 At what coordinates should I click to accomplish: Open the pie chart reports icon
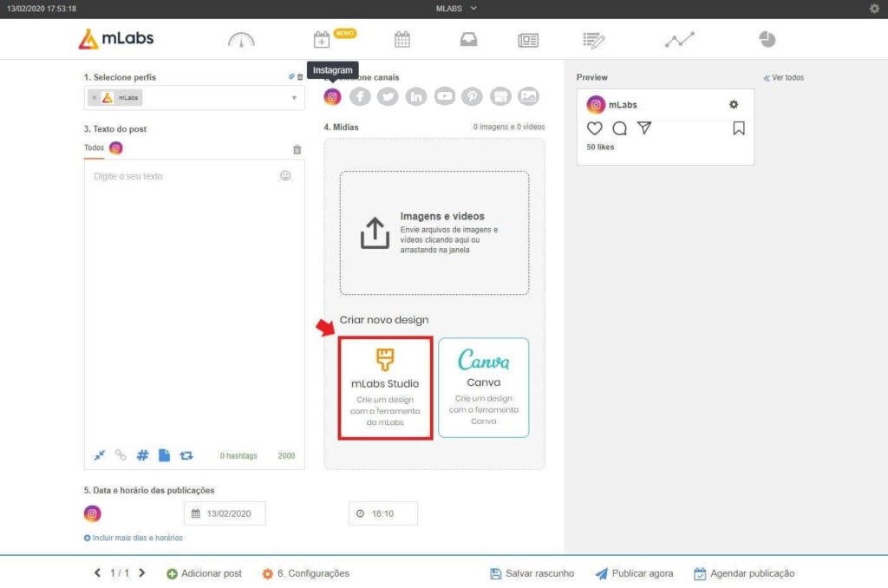767,39
